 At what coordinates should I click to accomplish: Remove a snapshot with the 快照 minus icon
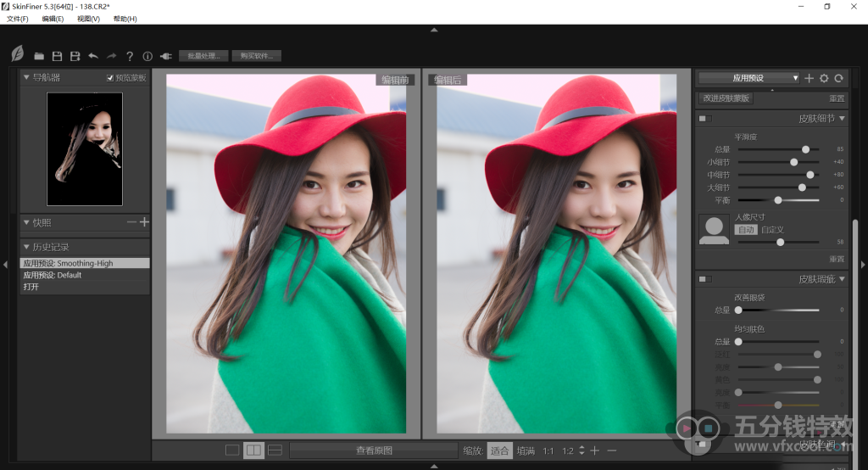131,222
